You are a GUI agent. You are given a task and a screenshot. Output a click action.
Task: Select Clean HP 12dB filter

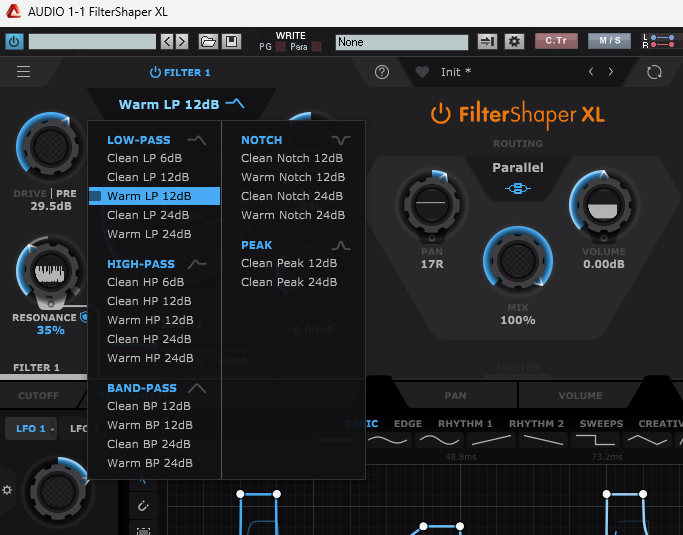click(x=149, y=301)
